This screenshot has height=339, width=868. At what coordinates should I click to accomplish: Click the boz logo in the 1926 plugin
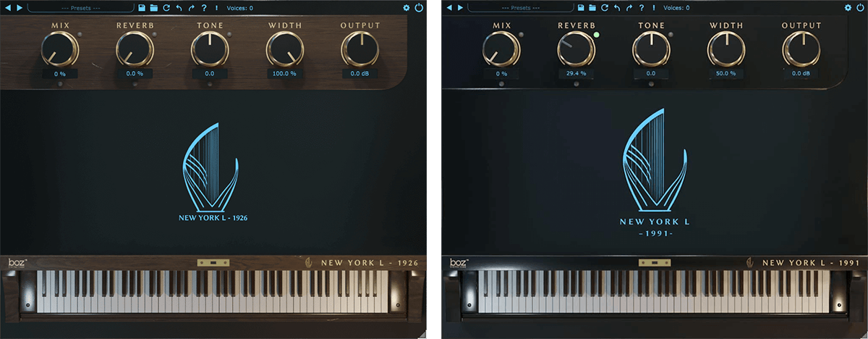(17, 263)
